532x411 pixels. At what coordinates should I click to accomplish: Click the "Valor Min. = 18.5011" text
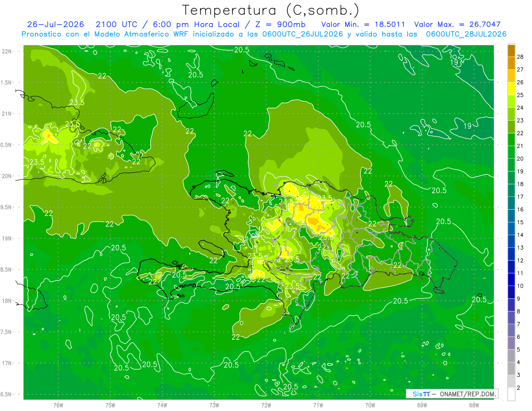coord(363,24)
